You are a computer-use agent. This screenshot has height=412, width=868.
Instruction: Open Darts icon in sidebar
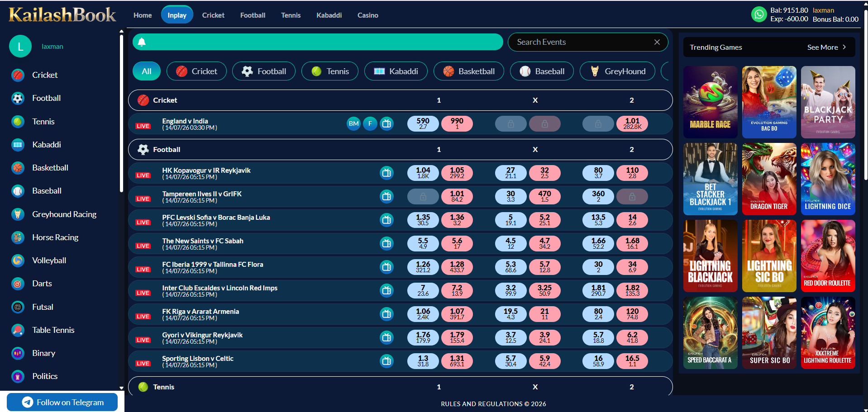(x=18, y=284)
